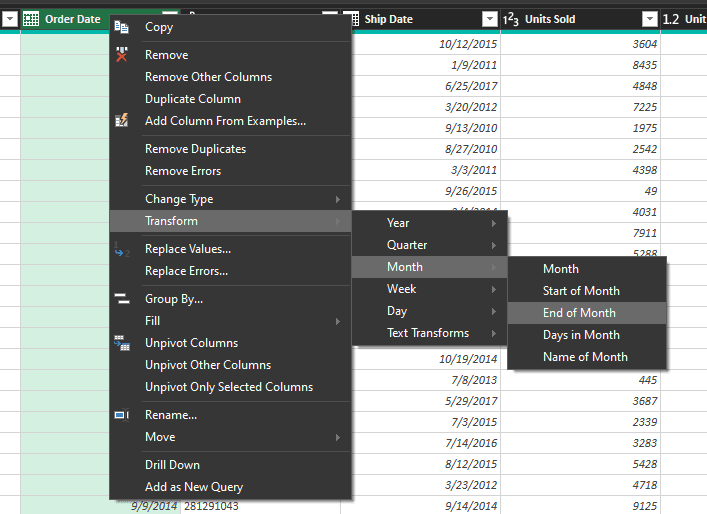This screenshot has width=707, height=514.
Task: Open the Transform menu entry
Action: coord(230,221)
